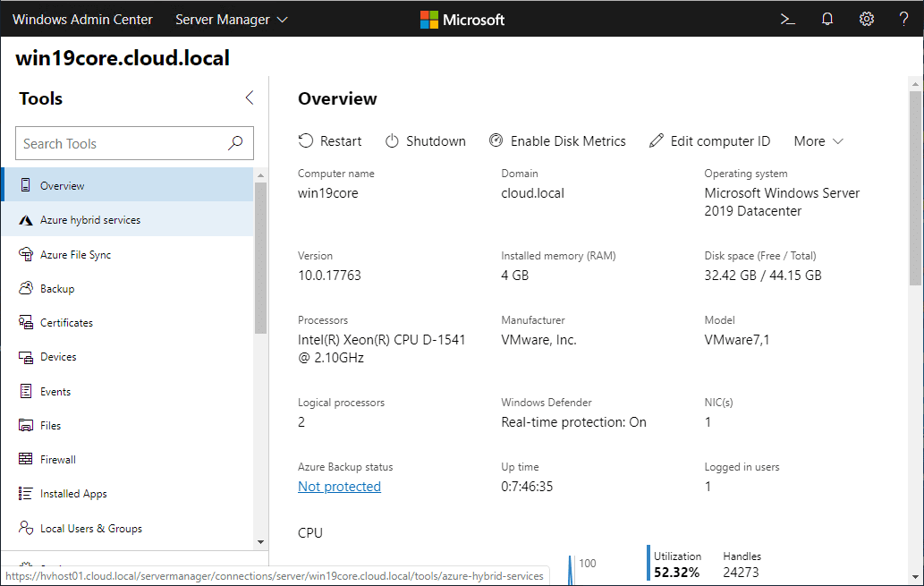Screen dimensions: 924x586
Task: Click the Search Tools input field
Action: [x=125, y=142]
